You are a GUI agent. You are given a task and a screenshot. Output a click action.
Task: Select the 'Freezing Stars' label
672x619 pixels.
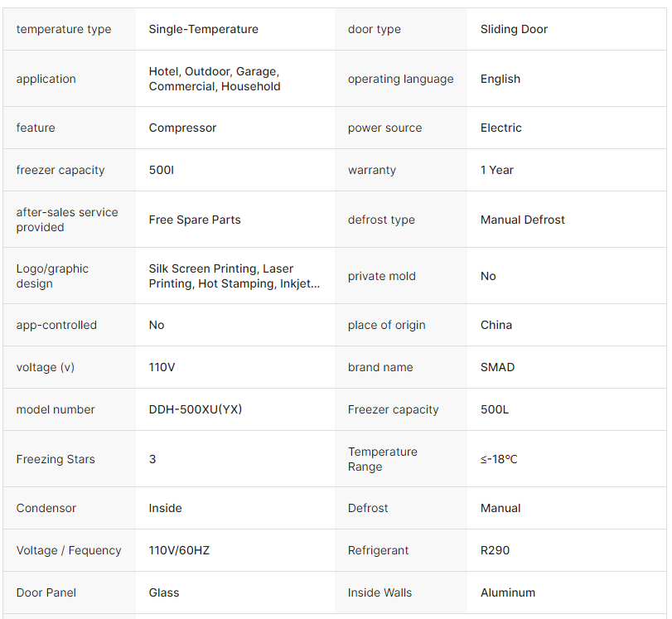pyautogui.click(x=56, y=459)
